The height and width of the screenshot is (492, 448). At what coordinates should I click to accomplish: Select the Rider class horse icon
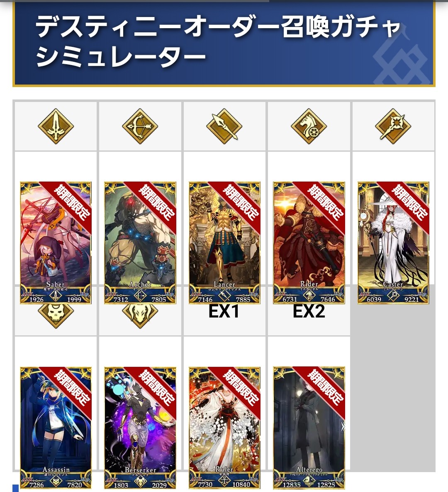click(x=309, y=126)
